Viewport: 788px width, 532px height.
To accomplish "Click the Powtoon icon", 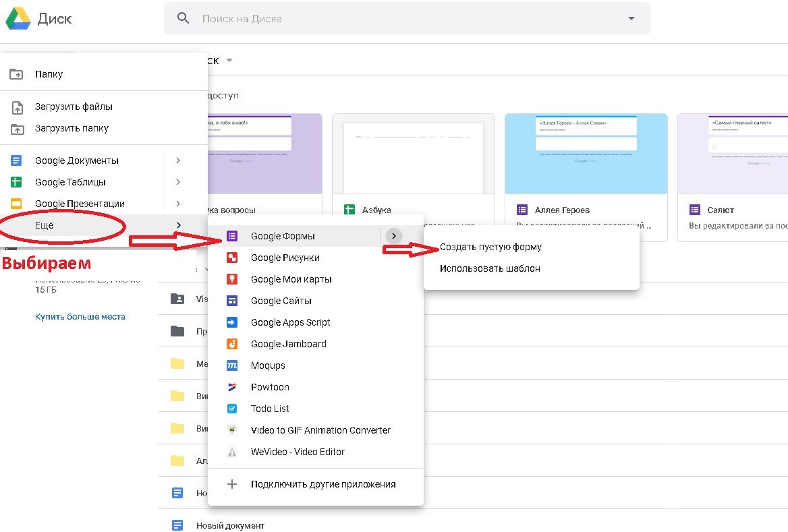I will [x=231, y=387].
